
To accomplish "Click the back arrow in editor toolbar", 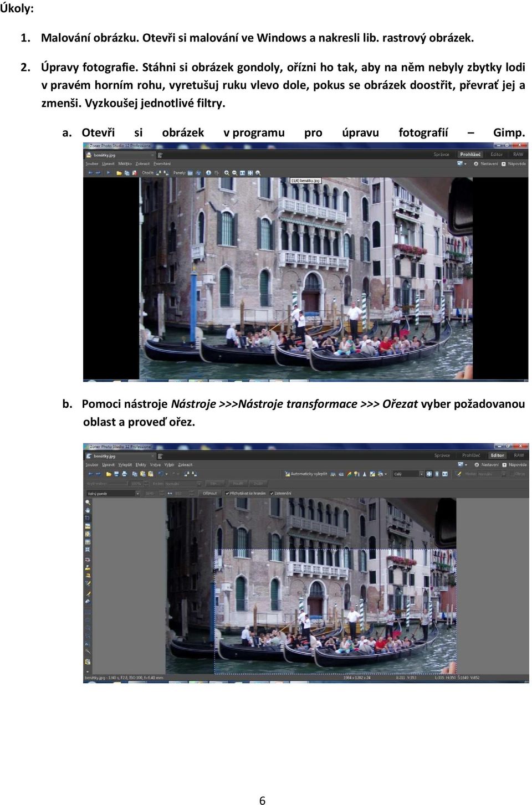I will [x=91, y=474].
